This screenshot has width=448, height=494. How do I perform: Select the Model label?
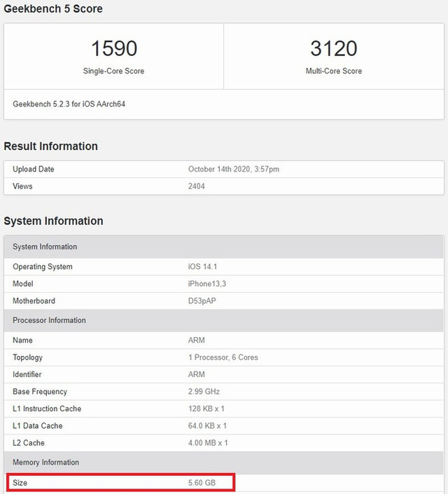coord(23,284)
